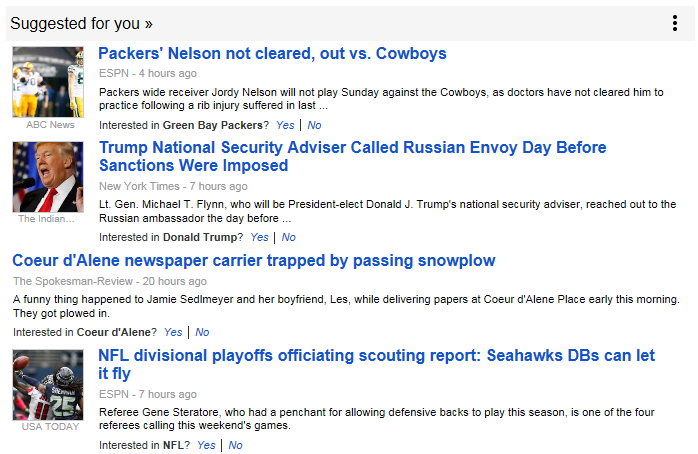Click the Packers football players thumbnail

[x=48, y=82]
